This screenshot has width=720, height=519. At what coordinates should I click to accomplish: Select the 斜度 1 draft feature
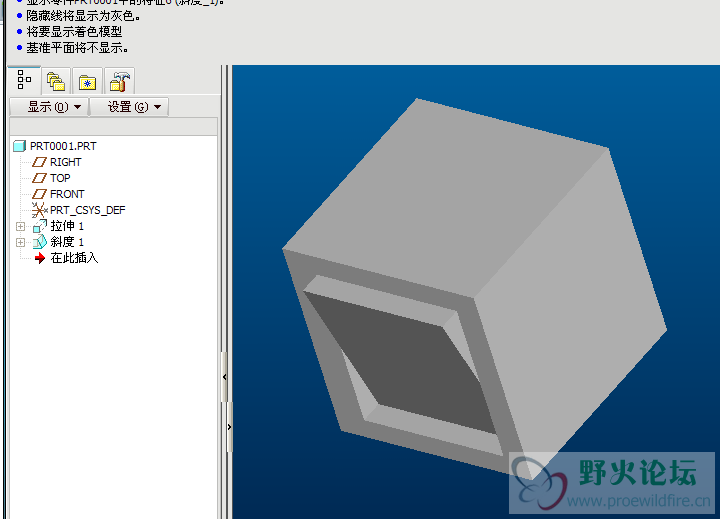[x=67, y=242]
